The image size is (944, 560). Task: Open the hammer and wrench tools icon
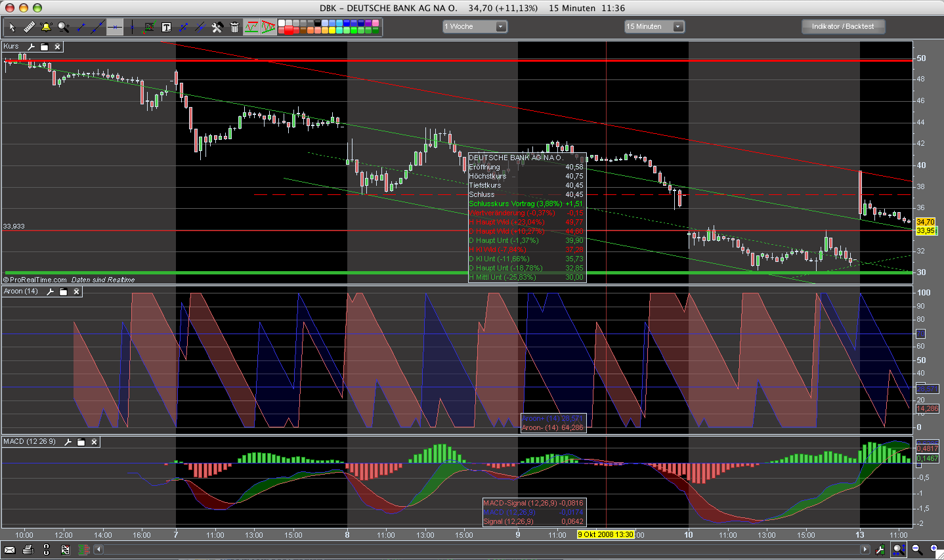(217, 27)
